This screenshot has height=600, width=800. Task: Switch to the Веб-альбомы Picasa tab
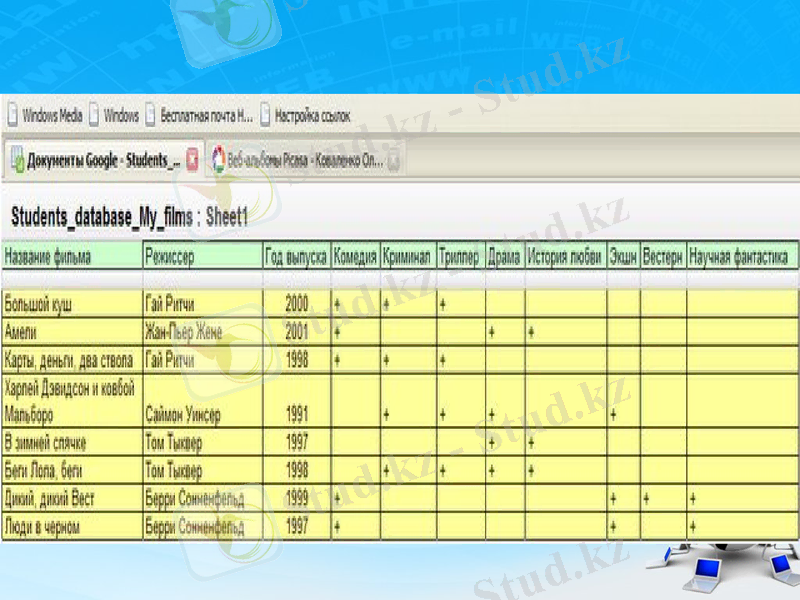[x=305, y=160]
